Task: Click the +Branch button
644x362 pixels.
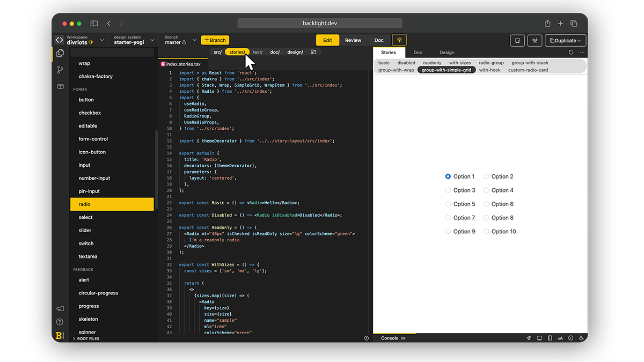Action: coord(215,40)
